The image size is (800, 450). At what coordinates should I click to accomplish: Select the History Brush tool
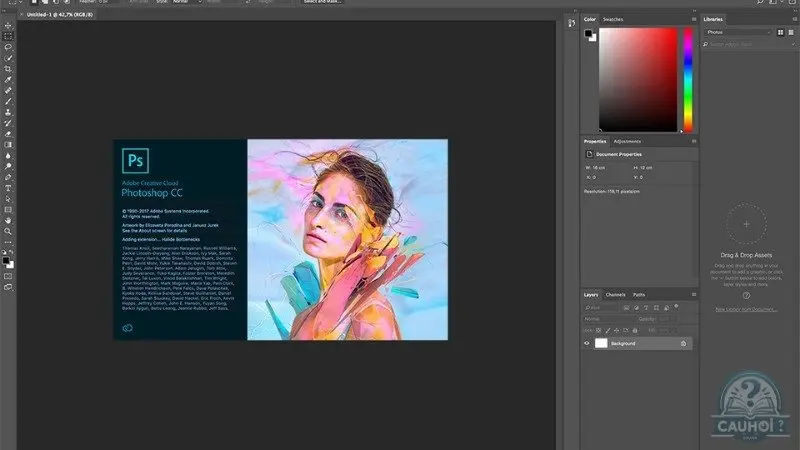coord(8,123)
